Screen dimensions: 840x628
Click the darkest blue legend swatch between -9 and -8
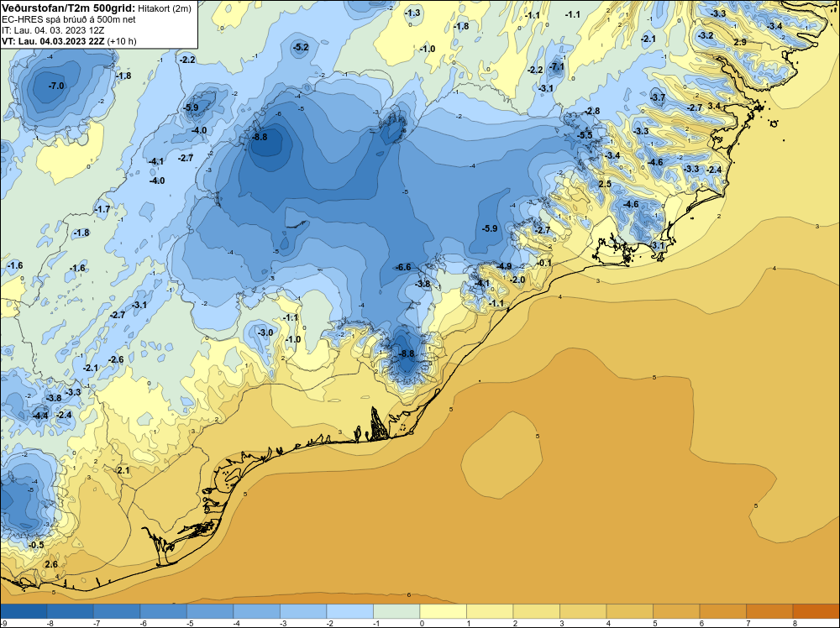(x=24, y=611)
